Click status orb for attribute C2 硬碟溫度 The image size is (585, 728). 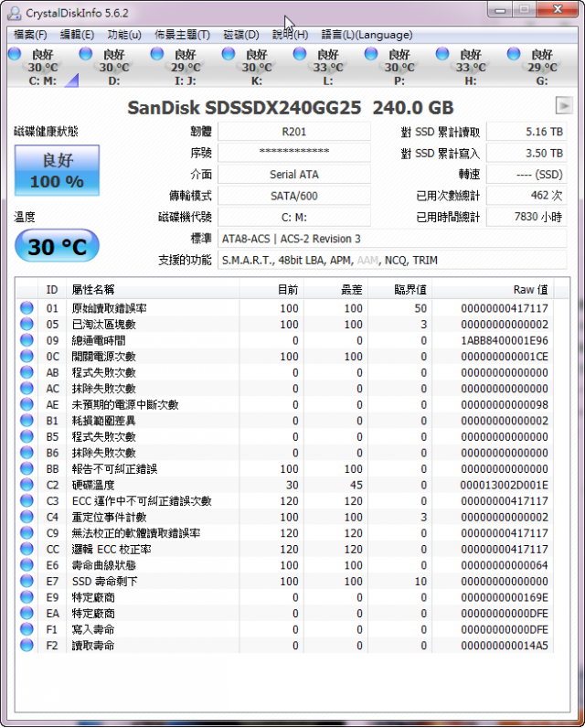27,485
